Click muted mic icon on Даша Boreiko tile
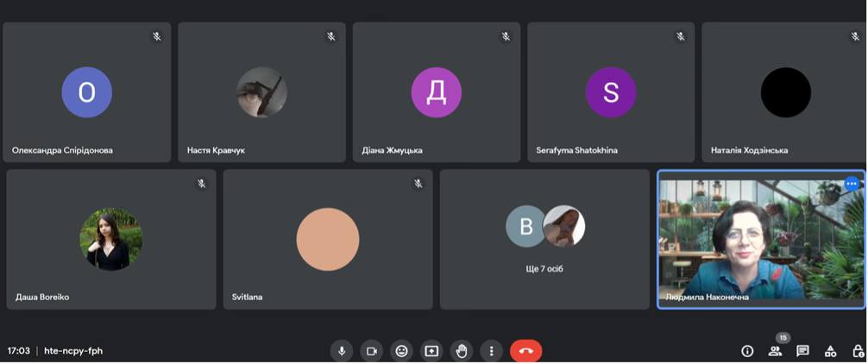Image resolution: width=868 pixels, height=364 pixels. 202,184
